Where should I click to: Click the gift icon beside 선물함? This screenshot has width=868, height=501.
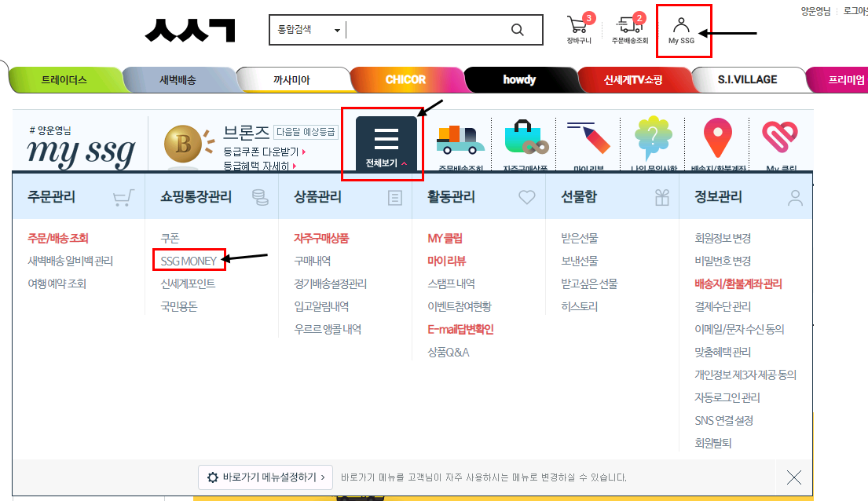[662, 198]
